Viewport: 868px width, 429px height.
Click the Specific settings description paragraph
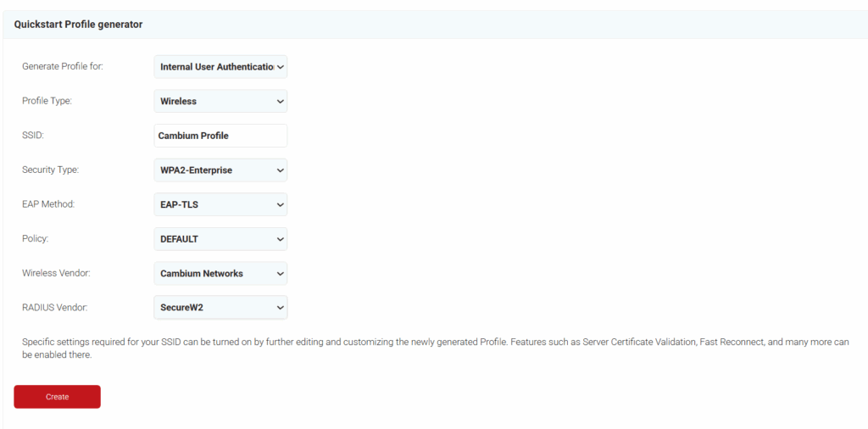pyautogui.click(x=434, y=348)
